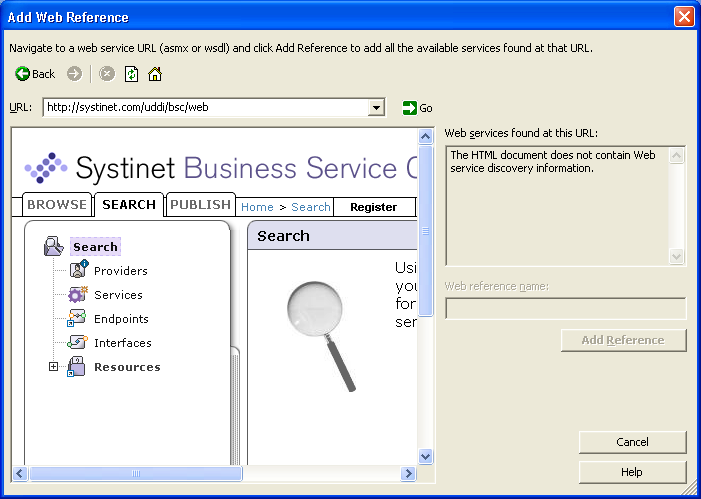Click the browser pane's up scroll arrow

426,136
